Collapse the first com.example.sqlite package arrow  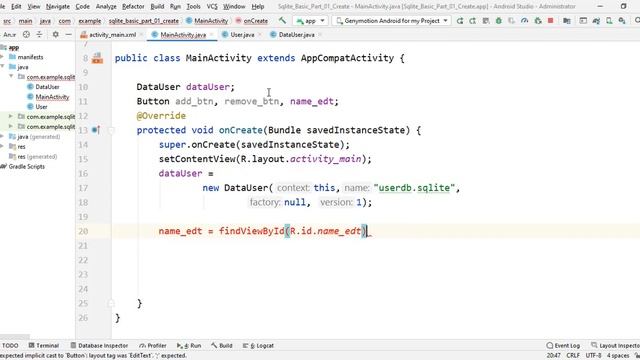11,77
